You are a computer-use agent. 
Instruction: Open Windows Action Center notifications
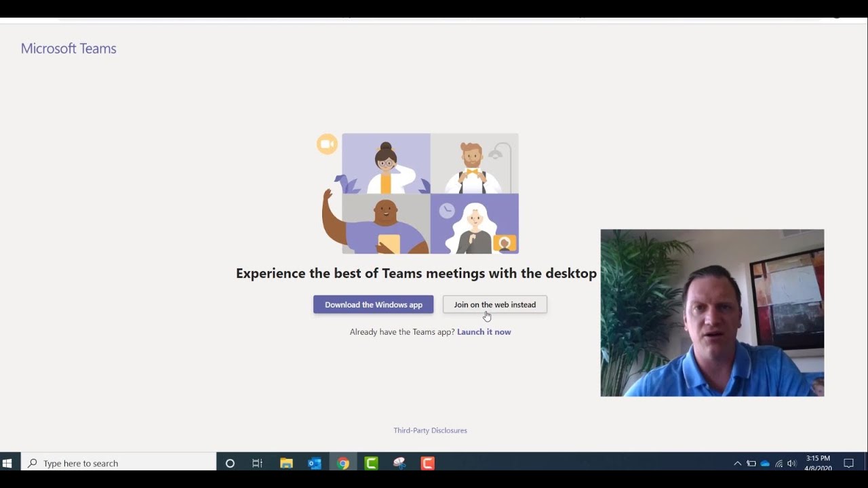(848, 464)
